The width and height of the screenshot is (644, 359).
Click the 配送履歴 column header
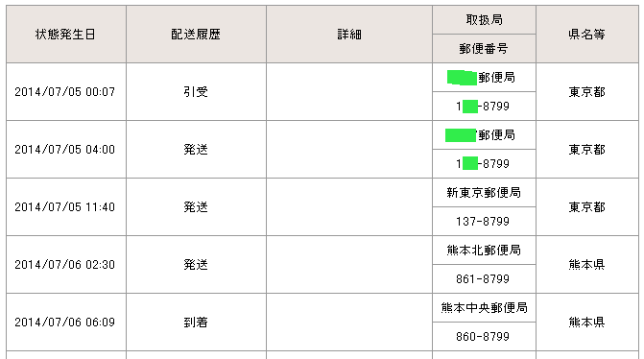pyautogui.click(x=197, y=35)
